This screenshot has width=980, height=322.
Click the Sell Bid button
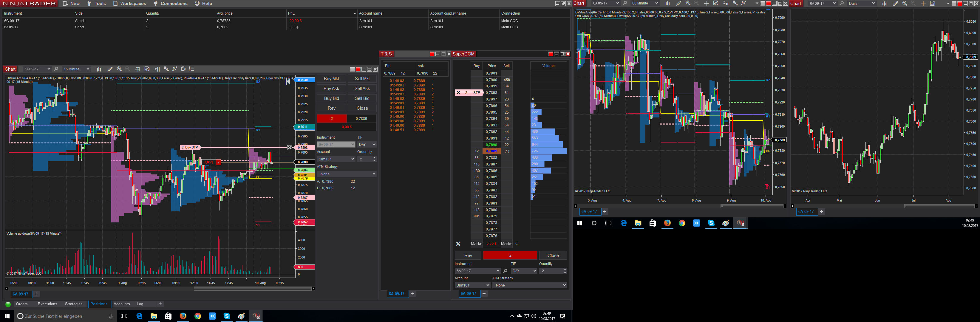(362, 98)
